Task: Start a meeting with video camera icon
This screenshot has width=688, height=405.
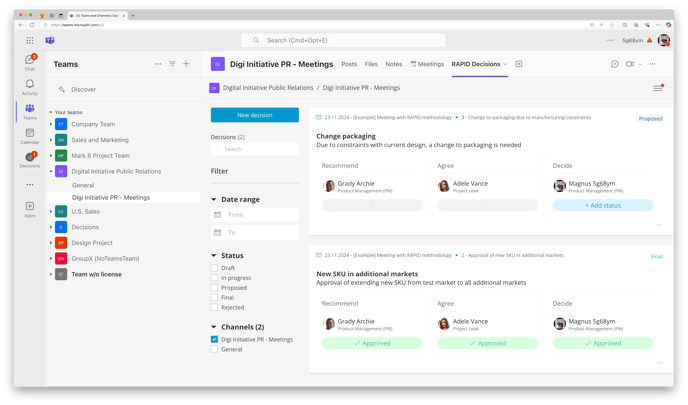Action: tap(630, 64)
